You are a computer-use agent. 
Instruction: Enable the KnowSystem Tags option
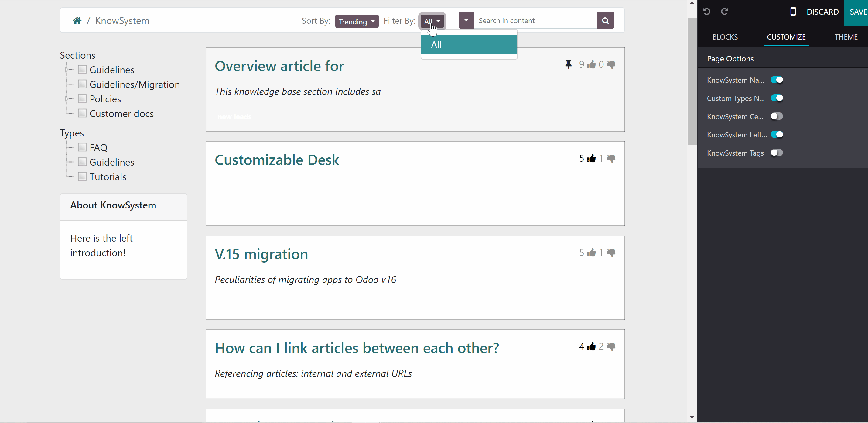coord(777,153)
